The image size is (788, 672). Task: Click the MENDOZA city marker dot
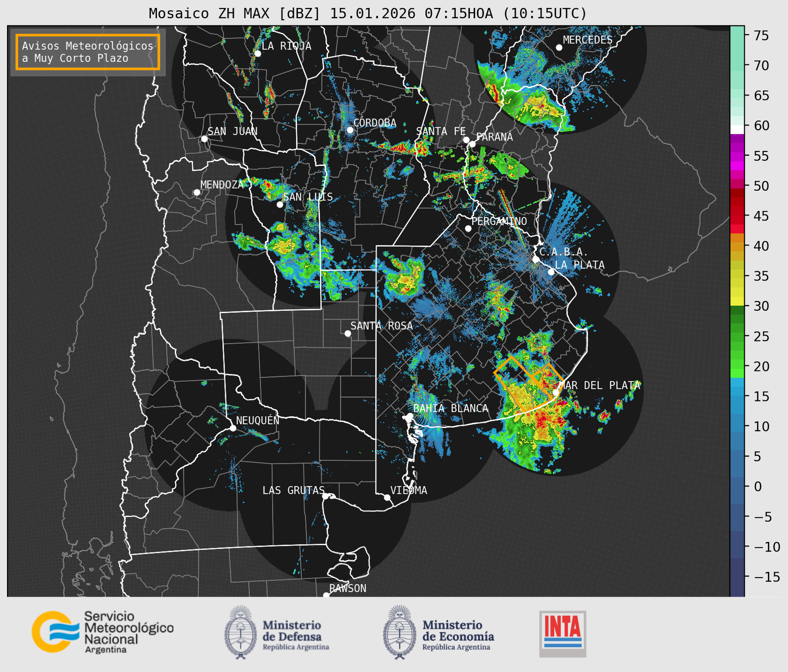[x=197, y=193]
